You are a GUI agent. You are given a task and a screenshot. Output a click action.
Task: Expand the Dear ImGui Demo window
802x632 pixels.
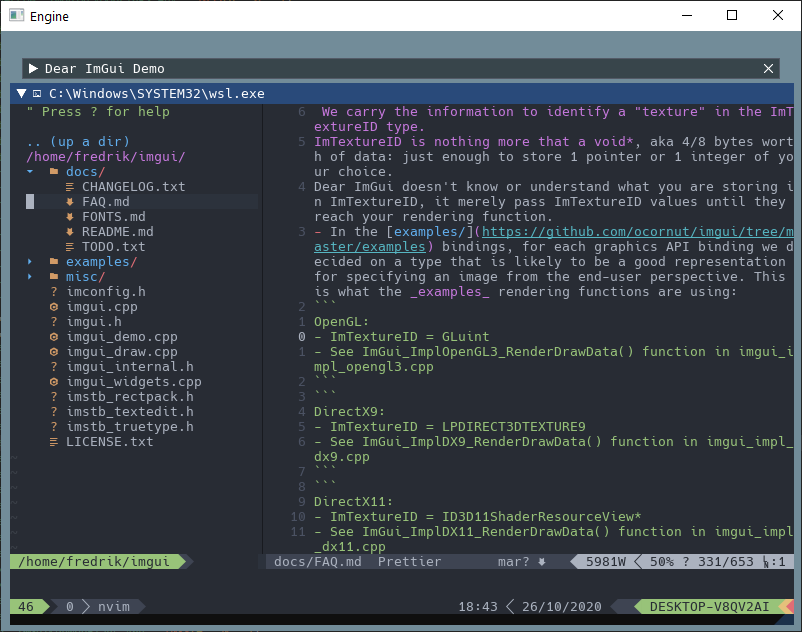(x=33, y=69)
